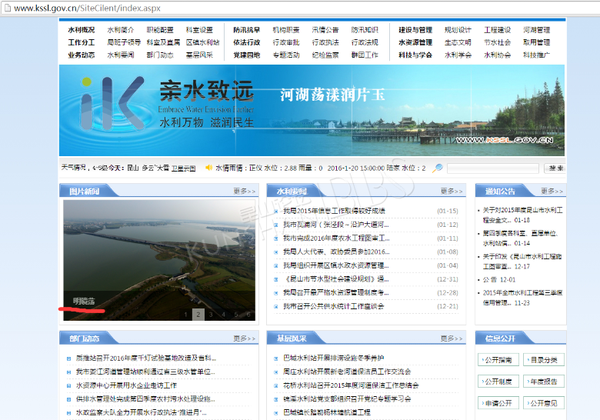Click the 公开意见 button

[544, 403]
